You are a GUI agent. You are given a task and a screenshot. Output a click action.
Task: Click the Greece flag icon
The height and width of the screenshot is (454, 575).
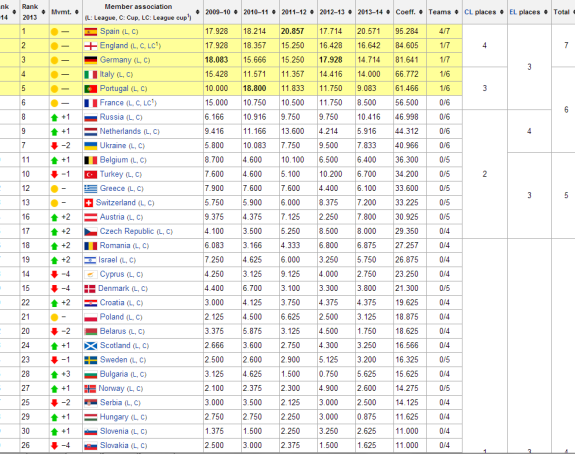91,189
